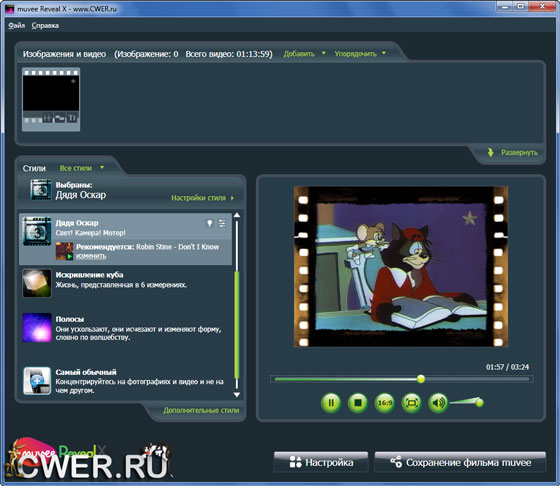Open the Все стили filter dropdown
The width and height of the screenshot is (560, 486).
pyautogui.click(x=81, y=168)
